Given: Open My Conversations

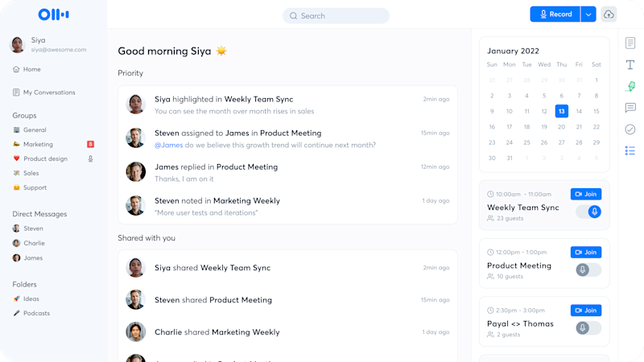Looking at the screenshot, I should 44,93.
